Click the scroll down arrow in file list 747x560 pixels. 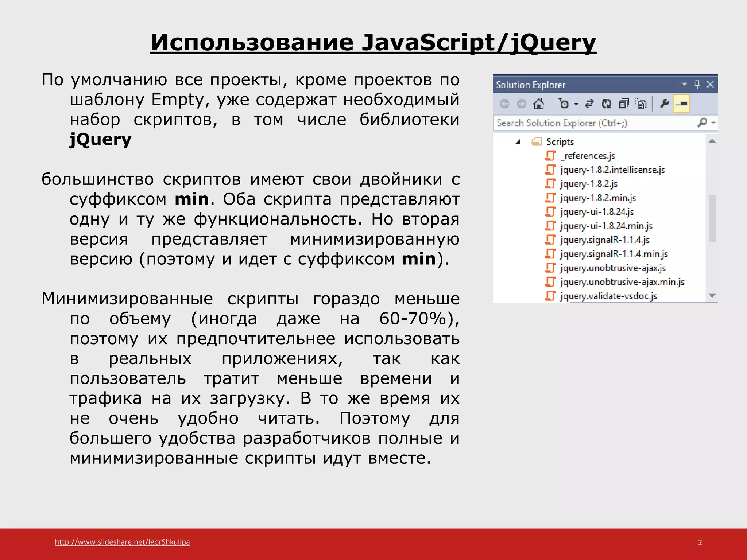[712, 296]
